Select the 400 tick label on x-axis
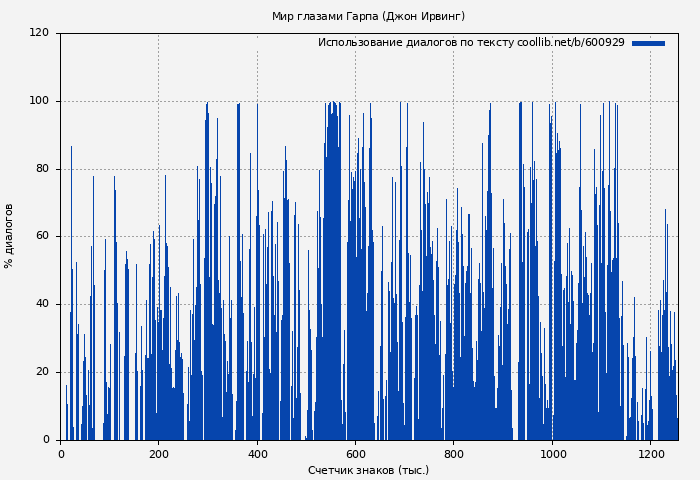This screenshot has height=480, width=700. click(x=257, y=454)
